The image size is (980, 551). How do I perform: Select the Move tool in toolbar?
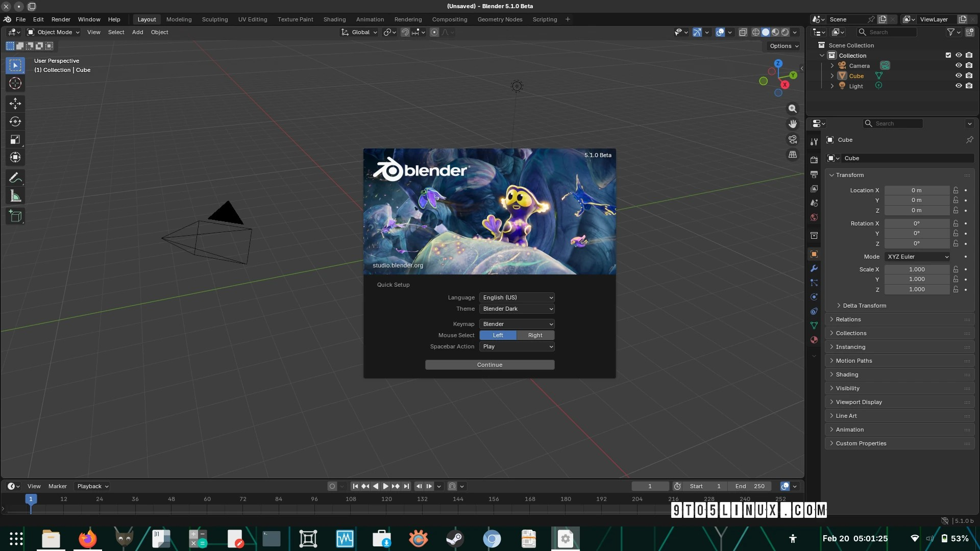(x=15, y=104)
